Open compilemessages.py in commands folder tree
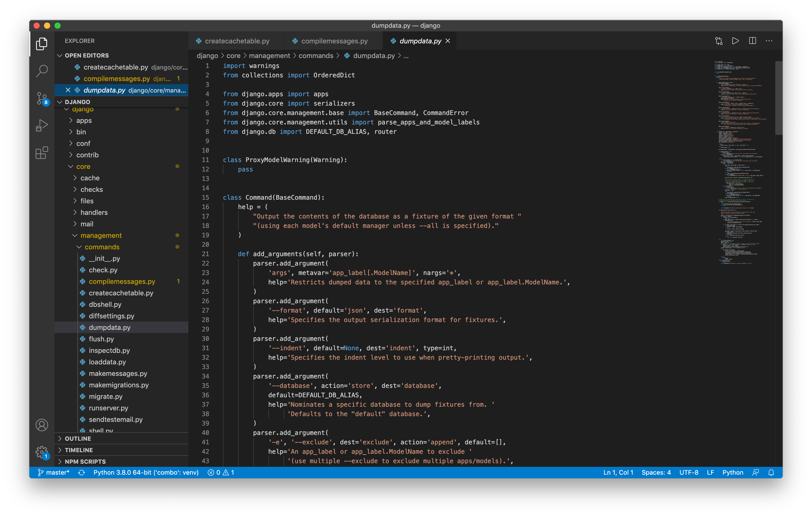Image resolution: width=812 pixels, height=517 pixels. pyautogui.click(x=121, y=281)
